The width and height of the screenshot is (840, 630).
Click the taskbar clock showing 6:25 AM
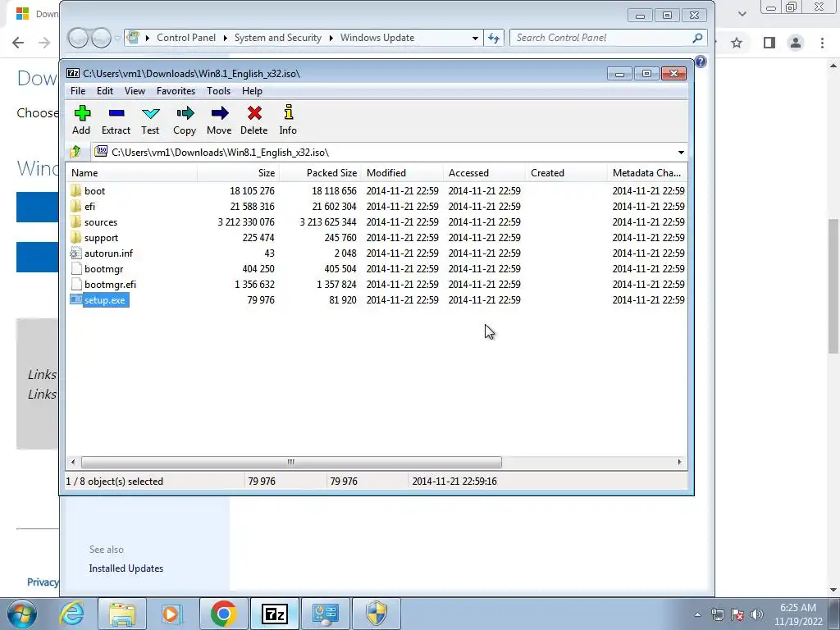pyautogui.click(x=797, y=614)
